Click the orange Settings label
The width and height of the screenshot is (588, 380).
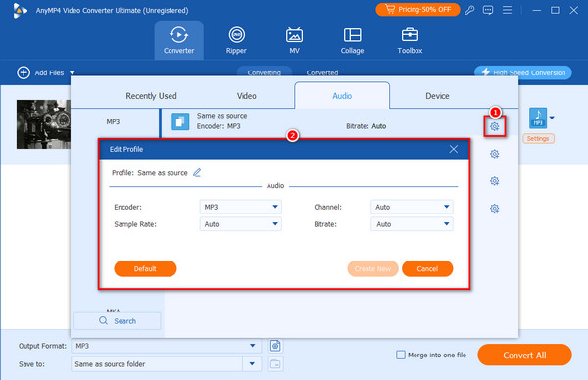538,139
